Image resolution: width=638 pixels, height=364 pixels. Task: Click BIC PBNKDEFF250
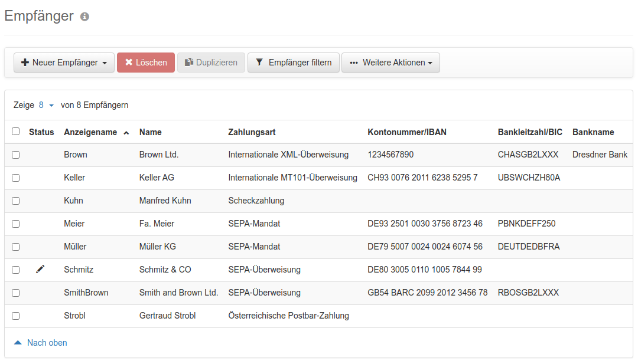tap(526, 224)
